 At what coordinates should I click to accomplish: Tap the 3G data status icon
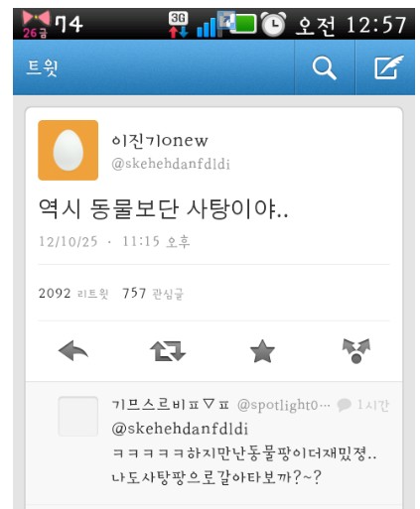pyautogui.click(x=179, y=25)
